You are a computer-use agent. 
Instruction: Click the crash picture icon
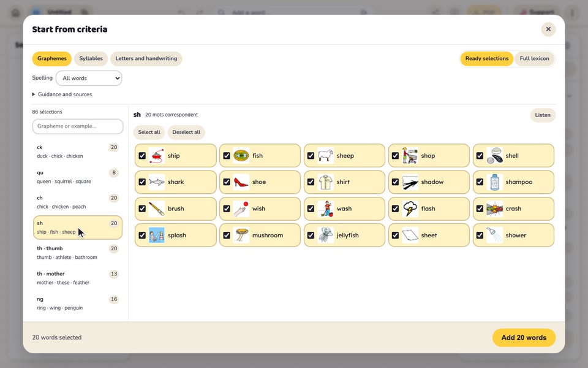coord(495,209)
